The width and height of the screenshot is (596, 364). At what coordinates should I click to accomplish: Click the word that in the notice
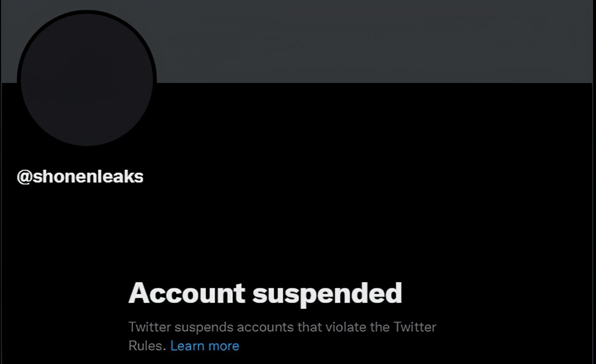(310, 327)
